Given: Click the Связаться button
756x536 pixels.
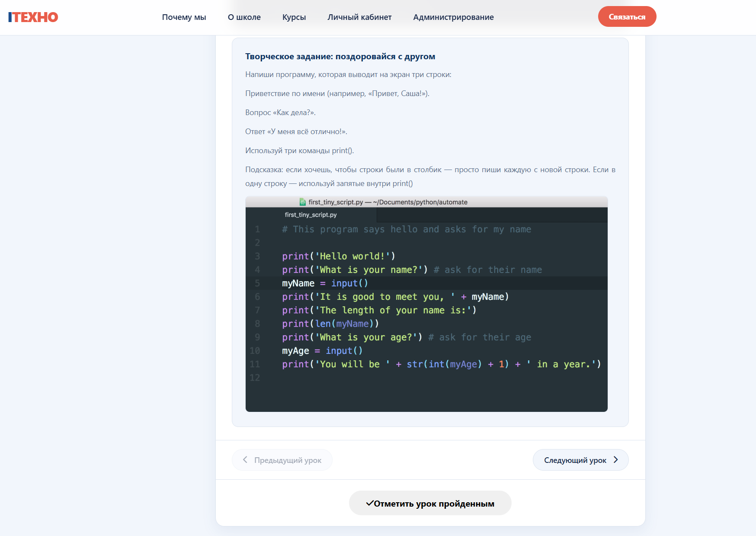Looking at the screenshot, I should [627, 16].
